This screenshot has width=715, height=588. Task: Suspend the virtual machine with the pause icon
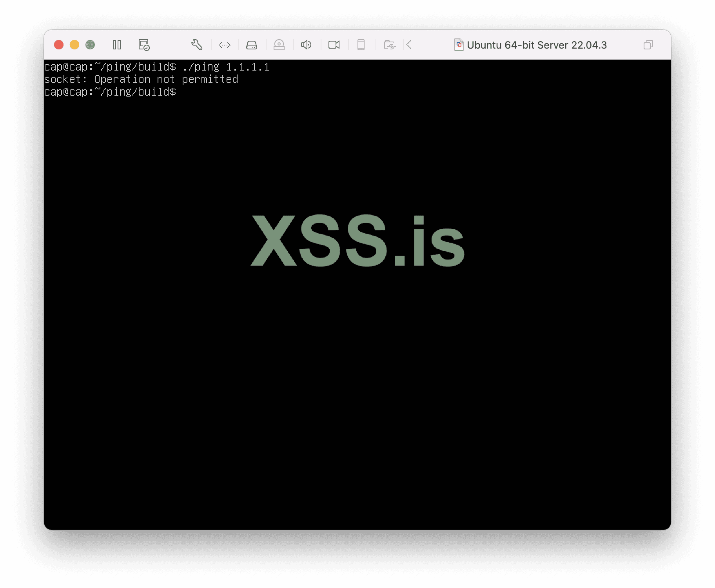click(117, 45)
